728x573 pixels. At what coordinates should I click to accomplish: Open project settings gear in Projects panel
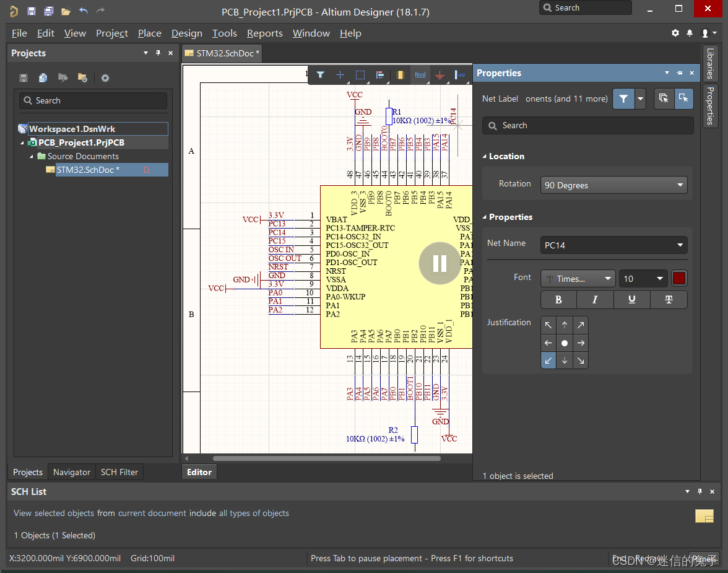pyautogui.click(x=105, y=78)
